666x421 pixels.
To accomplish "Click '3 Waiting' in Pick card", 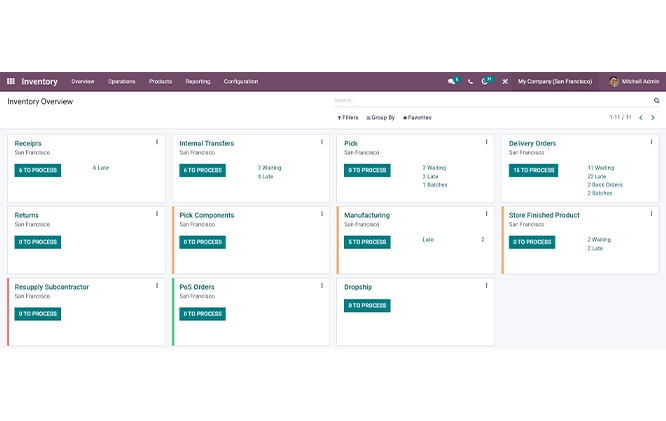I will click(434, 168).
